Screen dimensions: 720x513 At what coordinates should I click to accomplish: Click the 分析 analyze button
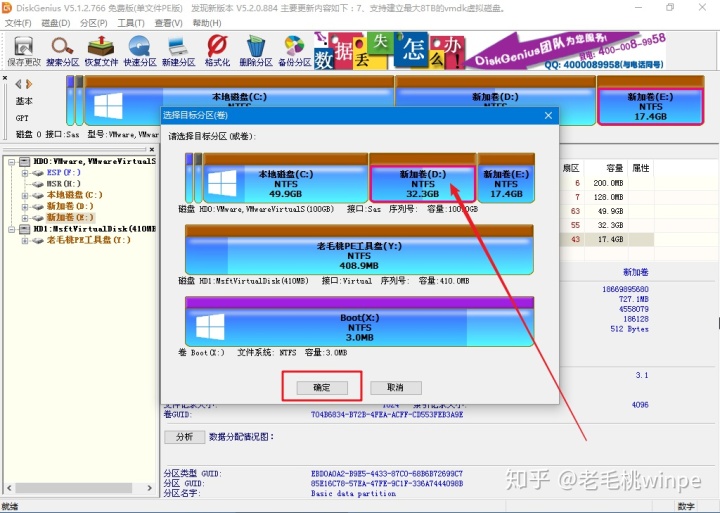click(184, 437)
